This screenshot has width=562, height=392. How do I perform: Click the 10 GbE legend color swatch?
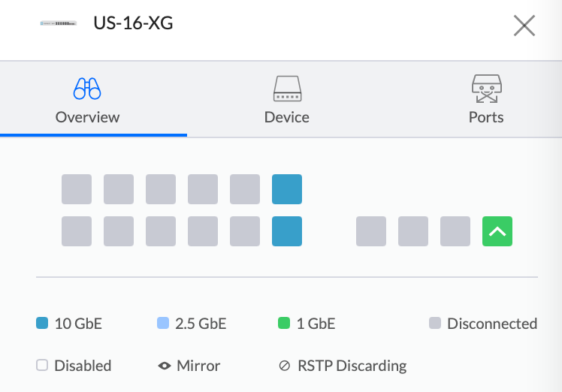[x=42, y=324]
